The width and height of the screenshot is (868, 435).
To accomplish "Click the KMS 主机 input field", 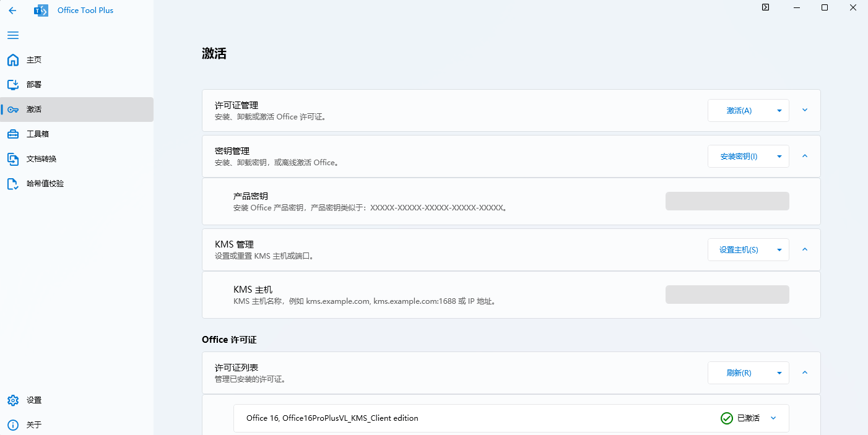I will click(x=727, y=295).
